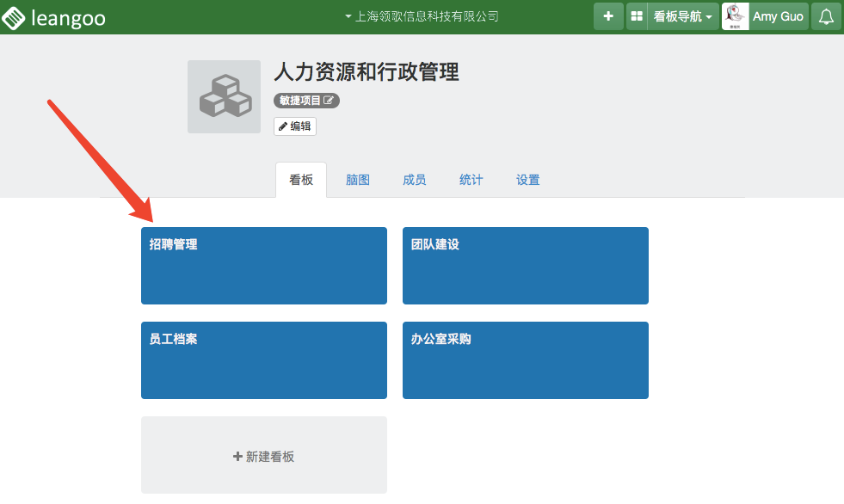The height and width of the screenshot is (504, 844).
Task: Switch to the 脑图 tab
Action: point(358,180)
